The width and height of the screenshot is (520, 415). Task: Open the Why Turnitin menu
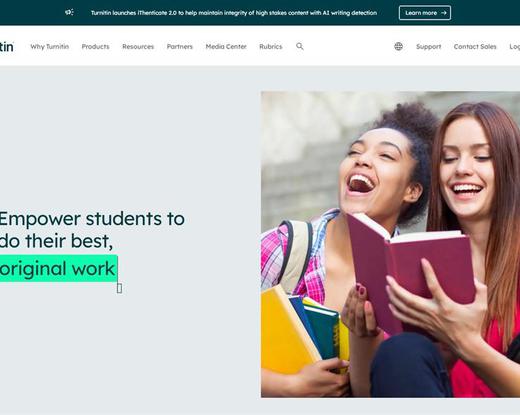click(x=50, y=47)
